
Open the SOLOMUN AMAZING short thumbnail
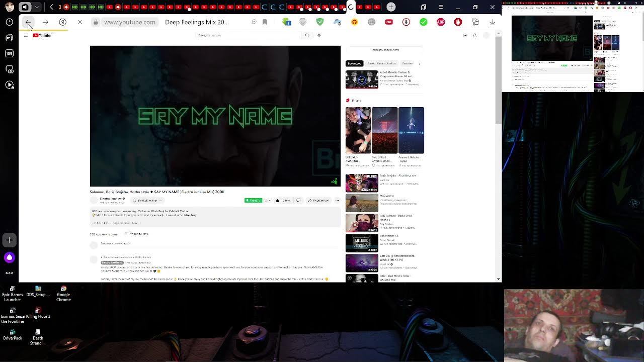click(358, 130)
